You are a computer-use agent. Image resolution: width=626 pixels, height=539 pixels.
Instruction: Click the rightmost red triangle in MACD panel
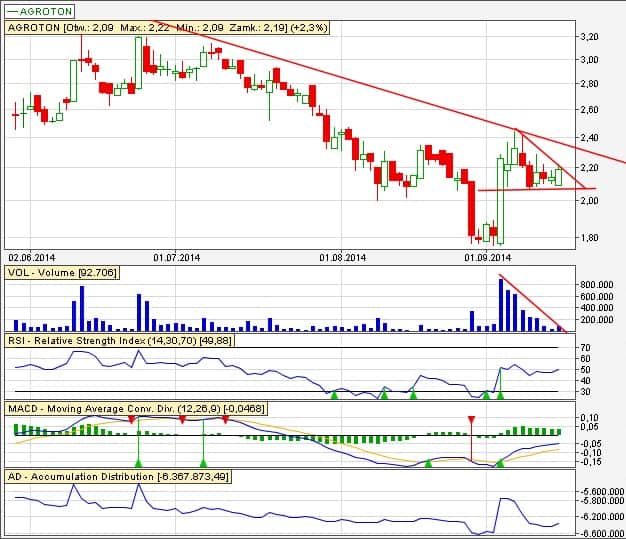tap(471, 419)
